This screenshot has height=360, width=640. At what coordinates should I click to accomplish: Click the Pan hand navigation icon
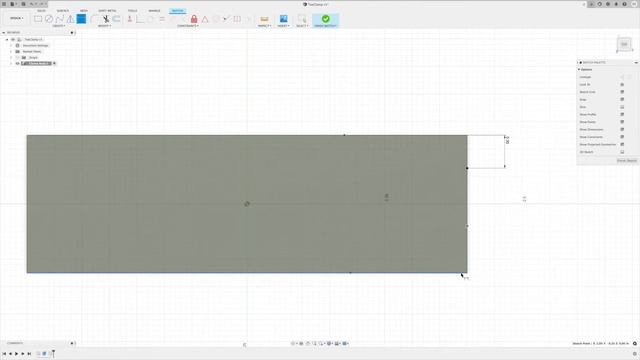[x=308, y=344]
